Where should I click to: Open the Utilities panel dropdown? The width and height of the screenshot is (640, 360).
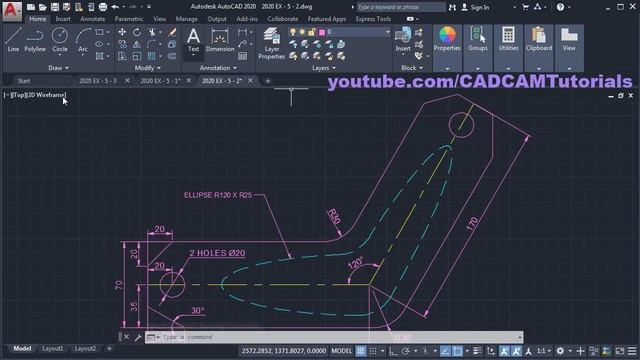[508, 69]
